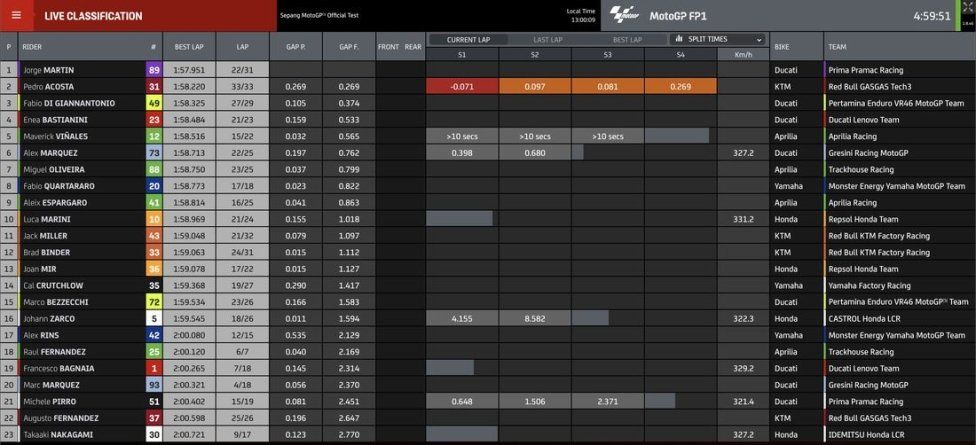Click Jorge Martin's number 89 badge
Screen dimensions: 976x445
pyautogui.click(x=154, y=70)
